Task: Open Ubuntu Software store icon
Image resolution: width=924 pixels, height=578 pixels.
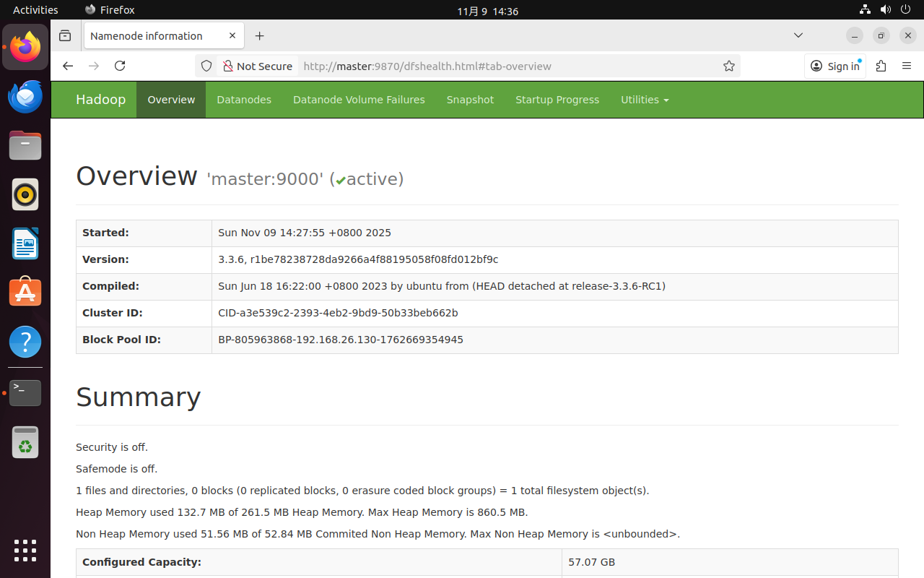Action: [x=25, y=293]
